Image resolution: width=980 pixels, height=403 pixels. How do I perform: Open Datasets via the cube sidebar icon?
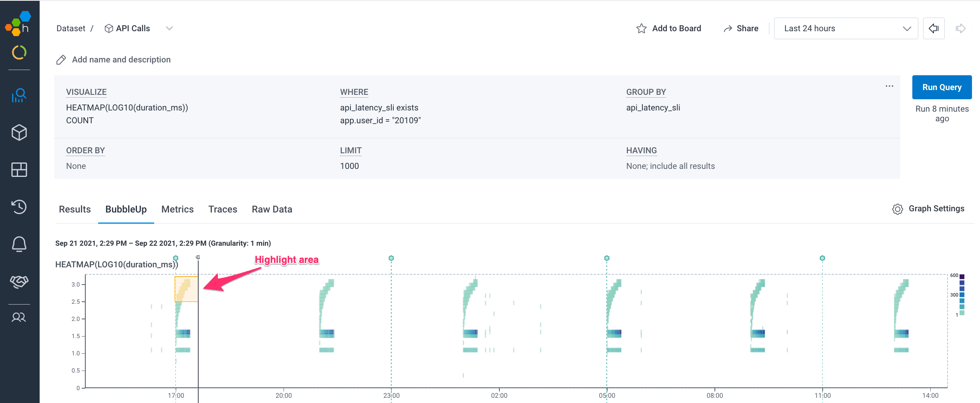[x=19, y=132]
